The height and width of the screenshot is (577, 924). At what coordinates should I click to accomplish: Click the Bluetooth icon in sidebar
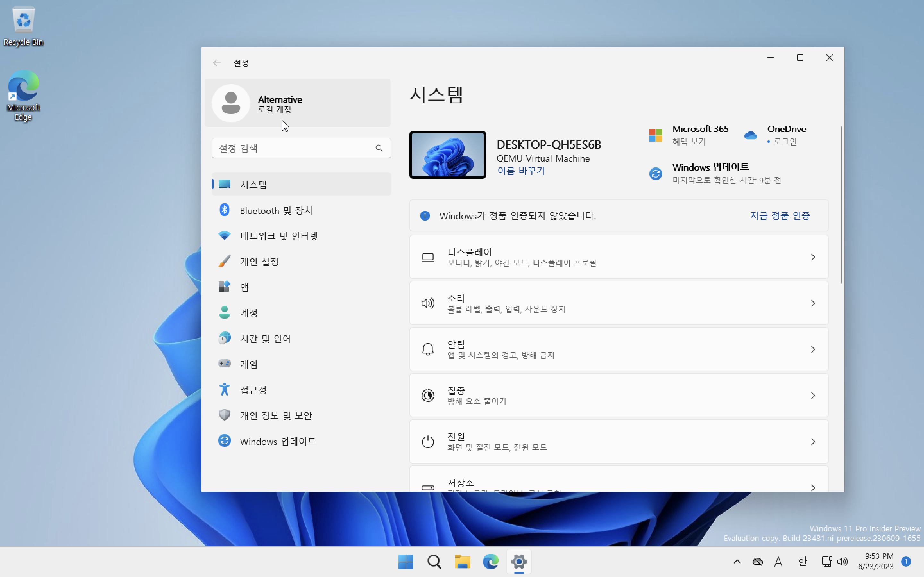coord(224,210)
